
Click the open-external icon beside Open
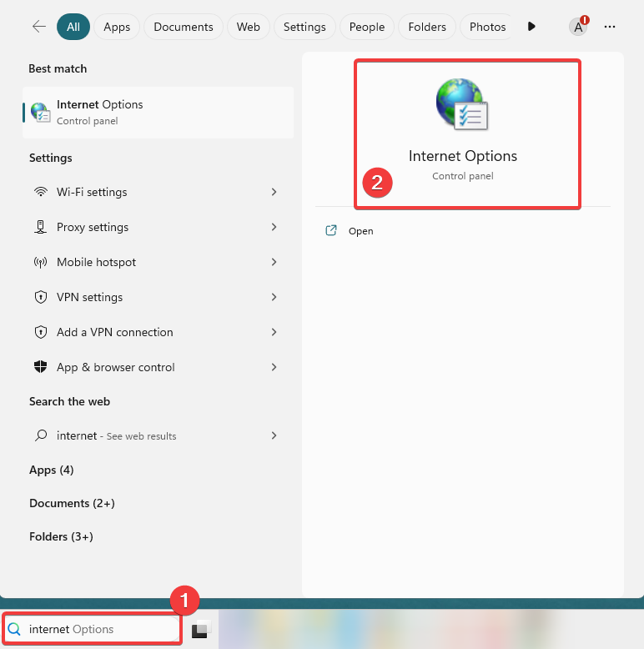pyautogui.click(x=331, y=230)
